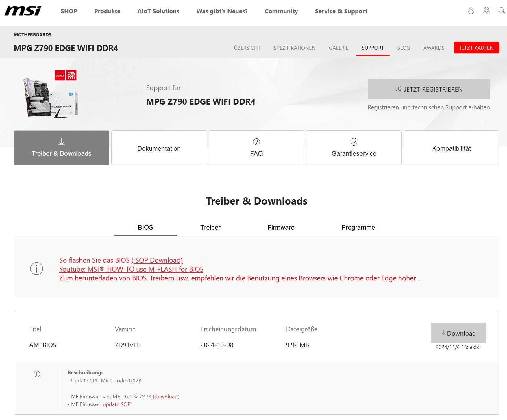
Task: Switch to the Firmware sub-tab
Action: (x=281, y=228)
